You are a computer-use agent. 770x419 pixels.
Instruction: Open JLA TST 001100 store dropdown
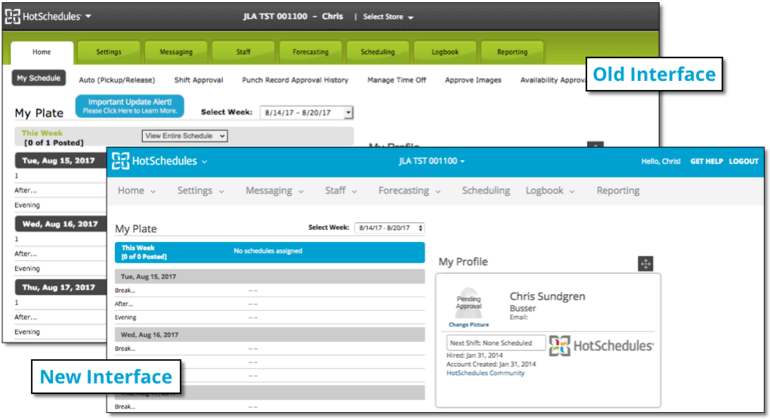[432, 161]
